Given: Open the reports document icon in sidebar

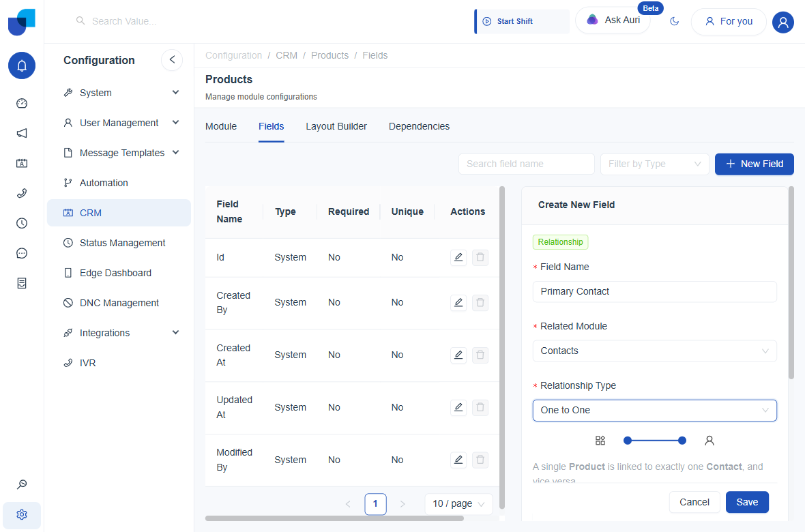Looking at the screenshot, I should coord(22,283).
